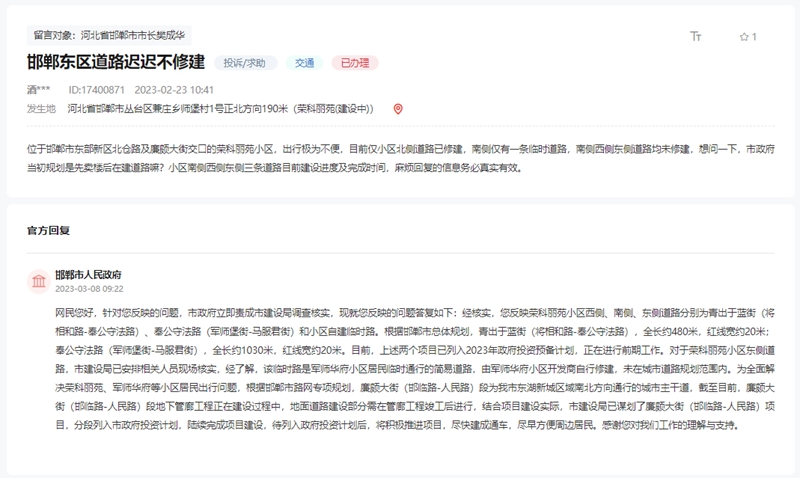Click the reply date 2023-03-08 09:22
Image resolution: width=800 pixels, height=478 pixels.
tap(89, 289)
